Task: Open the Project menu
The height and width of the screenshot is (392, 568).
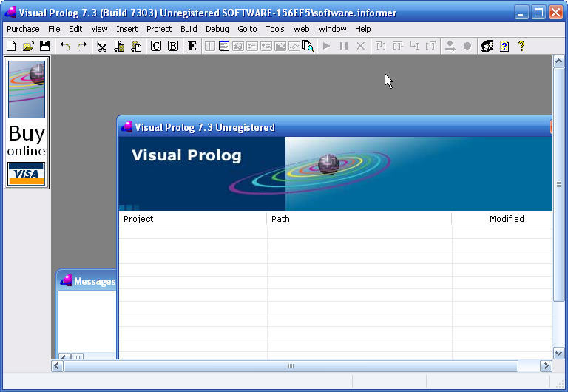Action: [159, 29]
